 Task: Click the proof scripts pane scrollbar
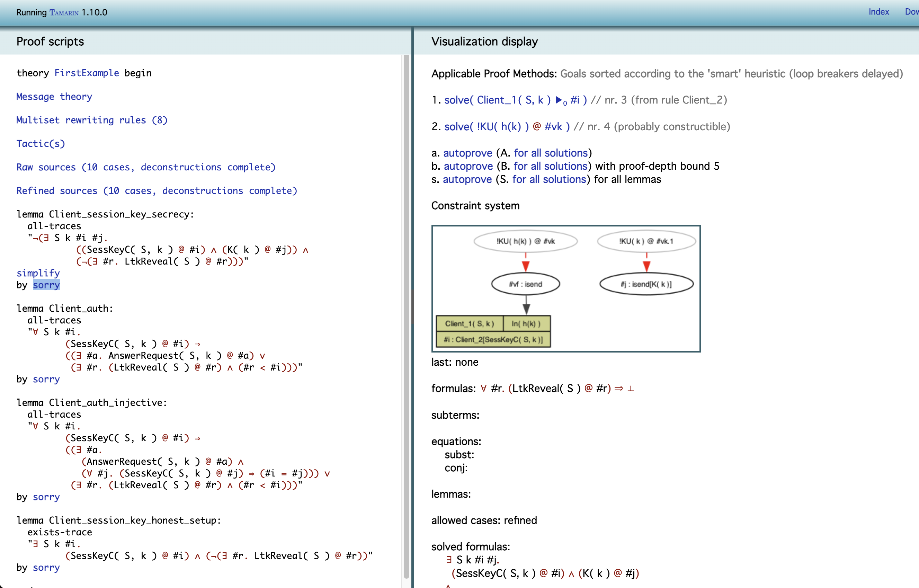click(x=406, y=305)
